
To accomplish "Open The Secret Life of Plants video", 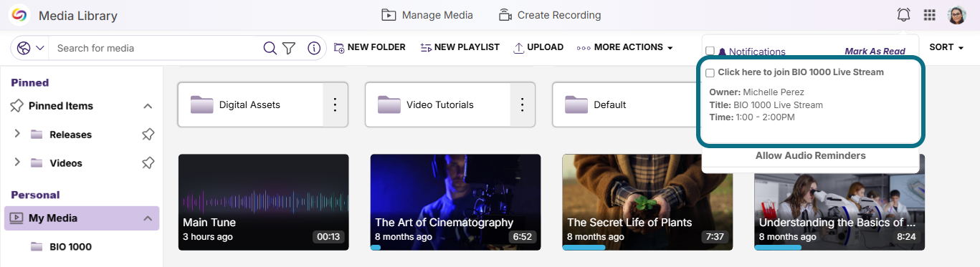I will point(647,202).
